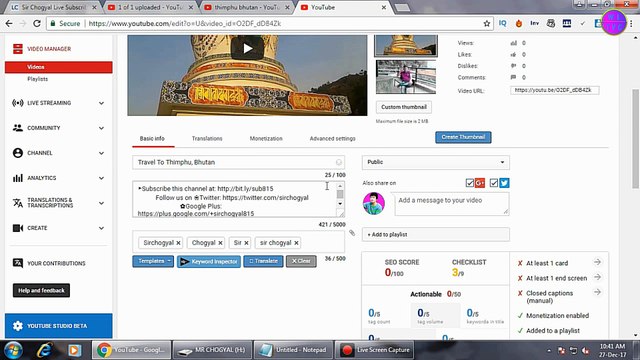Go back with browser back arrow
Screen dimensions: 640x360
pos(9,24)
